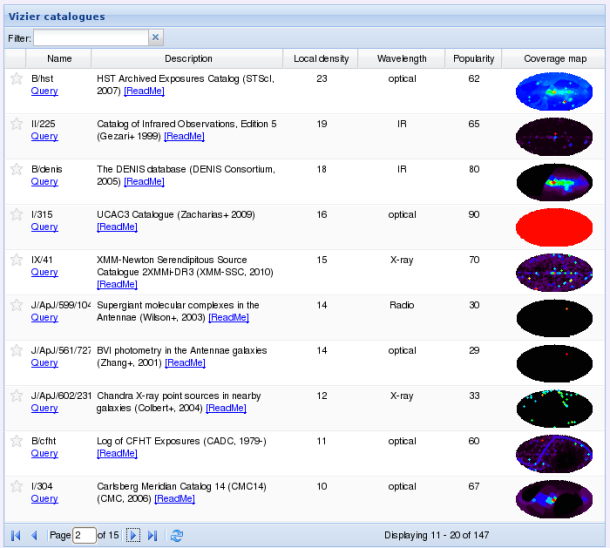The height and width of the screenshot is (548, 610).
Task: Open ReadMe for Carlsberg Meridian Catalog 14
Action: (x=175, y=499)
